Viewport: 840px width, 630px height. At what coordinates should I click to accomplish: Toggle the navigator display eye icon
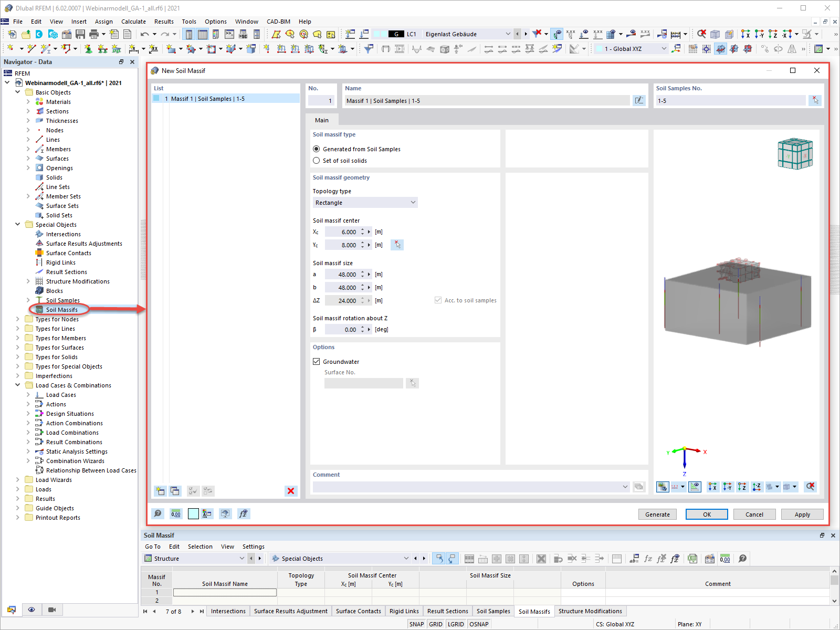(x=31, y=610)
